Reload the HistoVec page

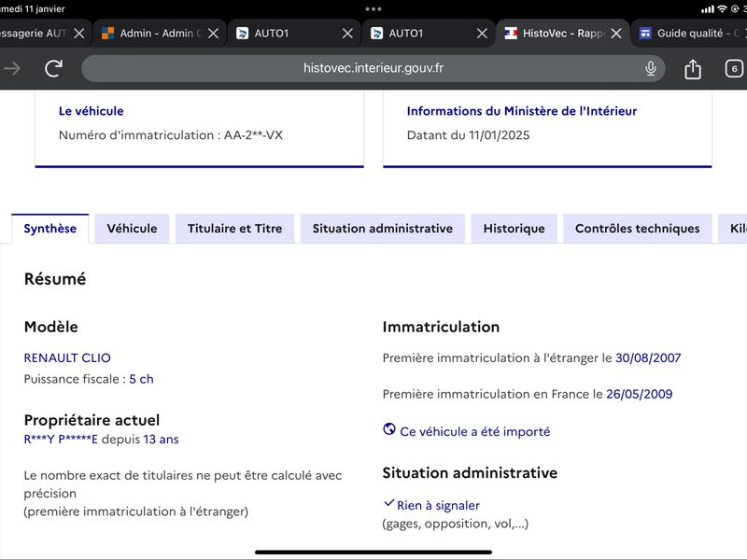tap(54, 68)
